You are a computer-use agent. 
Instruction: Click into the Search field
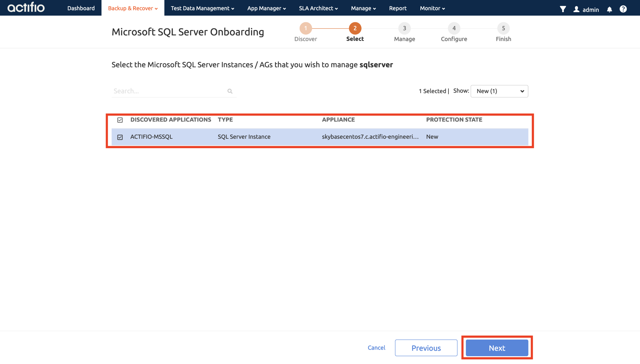pyautogui.click(x=169, y=91)
